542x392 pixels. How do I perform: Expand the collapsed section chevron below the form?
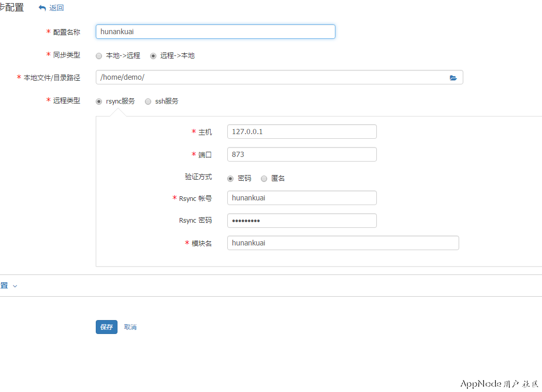15,286
